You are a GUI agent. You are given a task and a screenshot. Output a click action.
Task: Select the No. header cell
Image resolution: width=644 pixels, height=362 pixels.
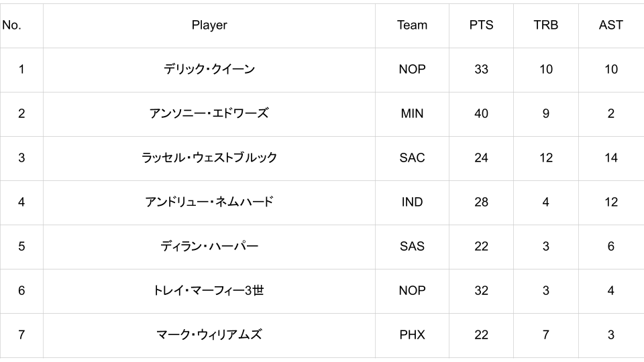pyautogui.click(x=12, y=25)
